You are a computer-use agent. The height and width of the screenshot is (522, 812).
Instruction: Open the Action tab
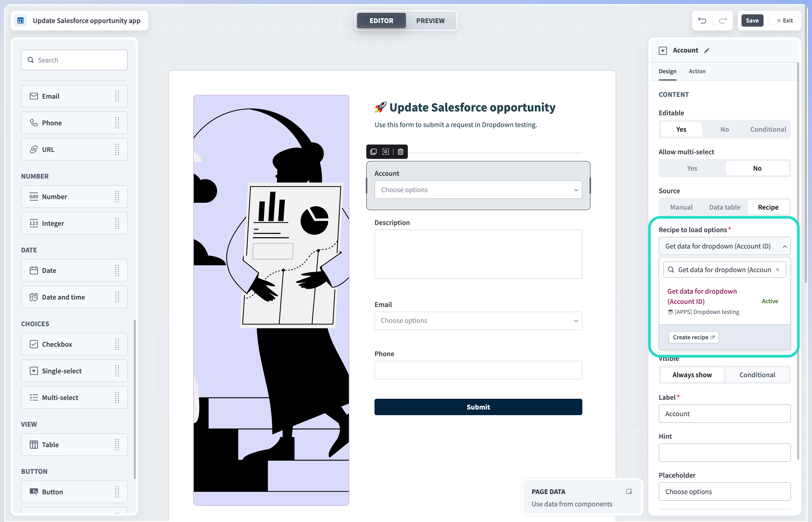click(x=697, y=71)
